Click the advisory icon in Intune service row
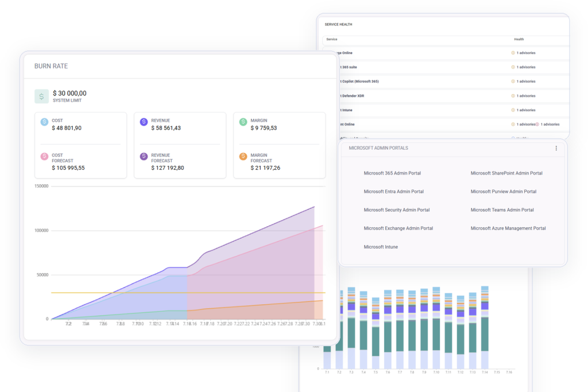Viewport: 588px width, 392px height. pos(513,110)
